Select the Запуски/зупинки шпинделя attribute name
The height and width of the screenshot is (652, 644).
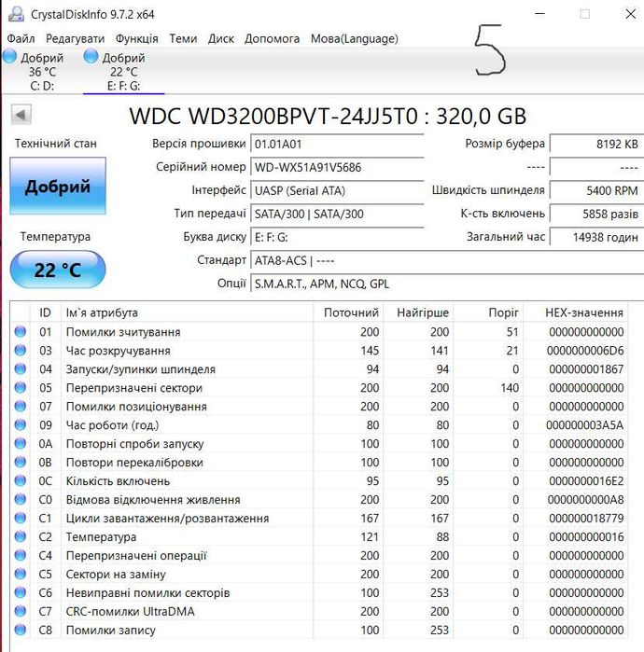141,369
